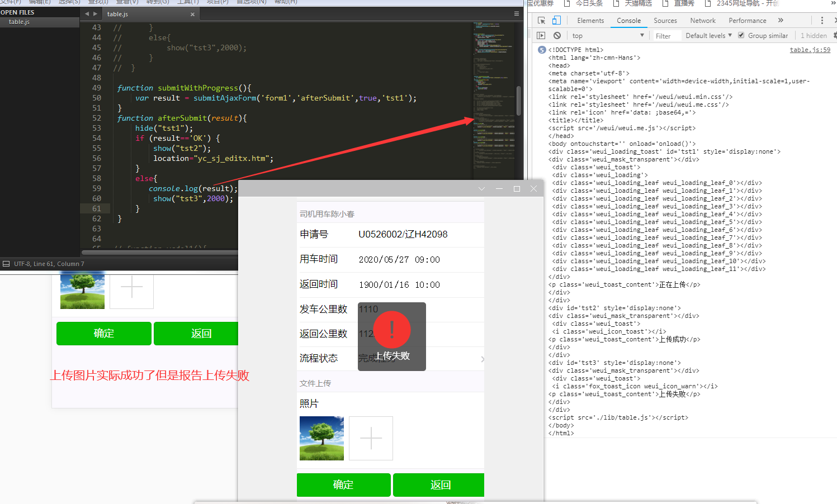Select table.js in the Open Files sidebar
Screen dimensions: 837x504
pos(40,22)
